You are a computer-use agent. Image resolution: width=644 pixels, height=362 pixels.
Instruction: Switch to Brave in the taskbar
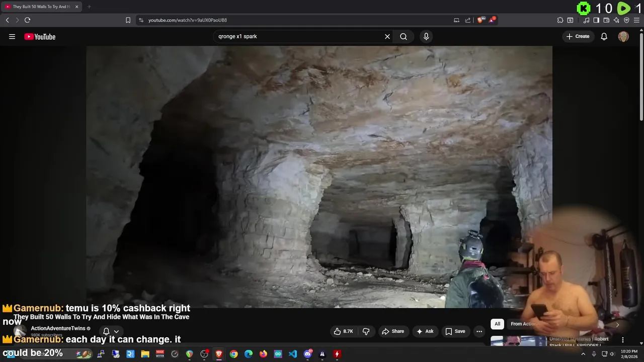[x=219, y=354]
